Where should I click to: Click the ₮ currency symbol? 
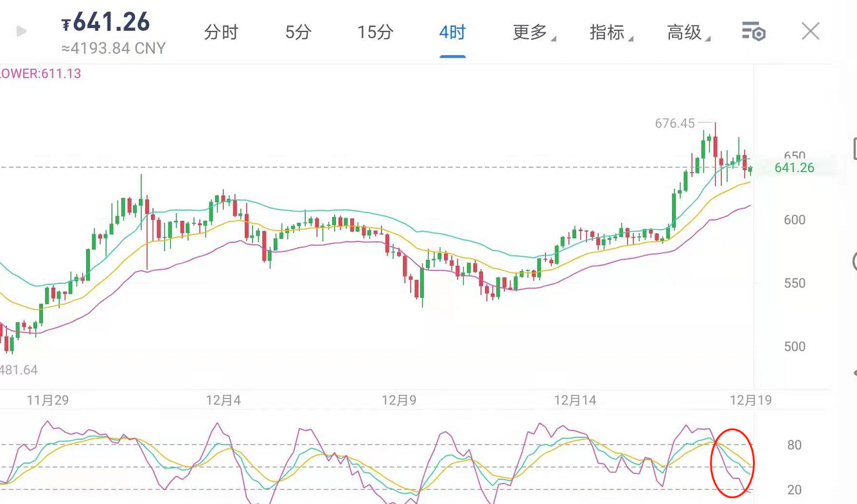click(66, 25)
